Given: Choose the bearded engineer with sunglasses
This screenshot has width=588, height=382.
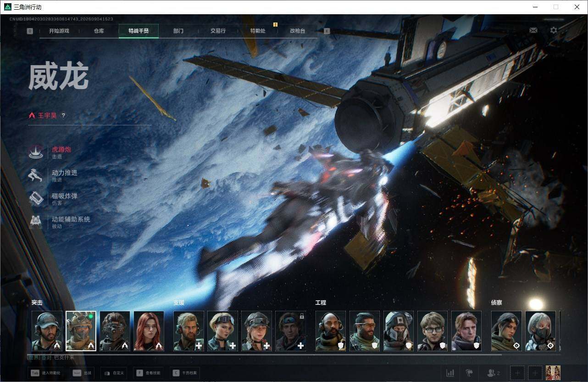Looking at the screenshot, I should tap(365, 331).
